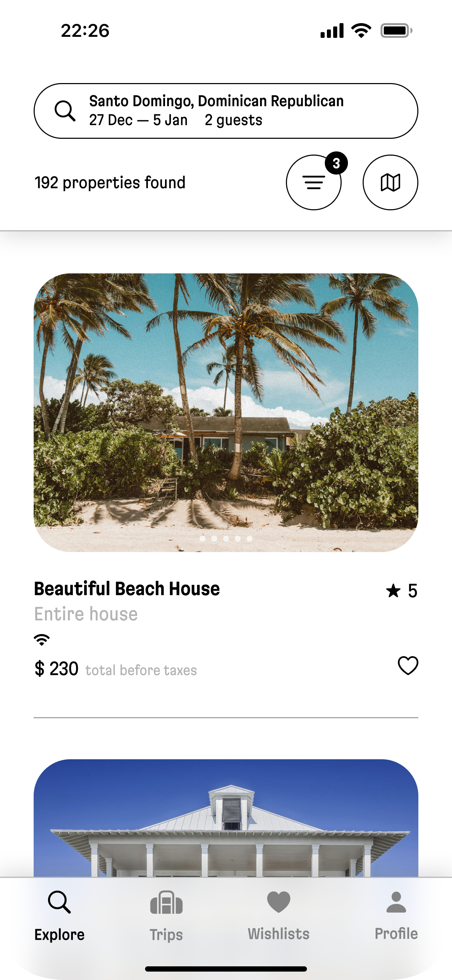
Task: Select the first photo carousel dot
Action: (203, 538)
